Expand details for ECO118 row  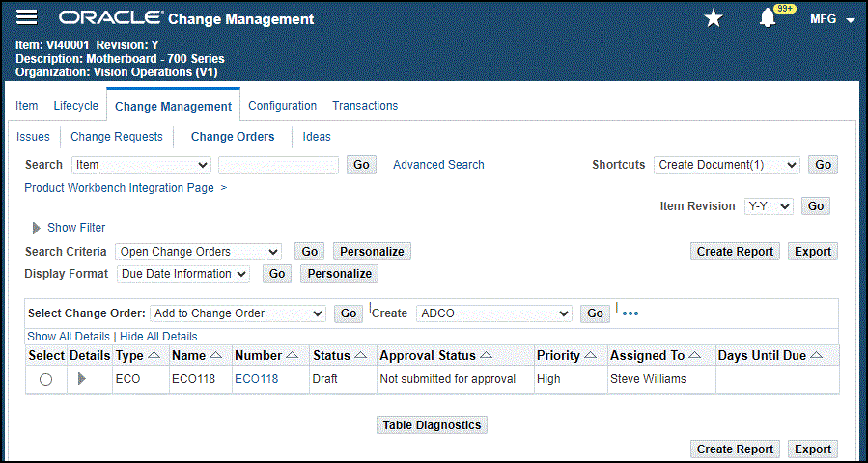click(82, 379)
